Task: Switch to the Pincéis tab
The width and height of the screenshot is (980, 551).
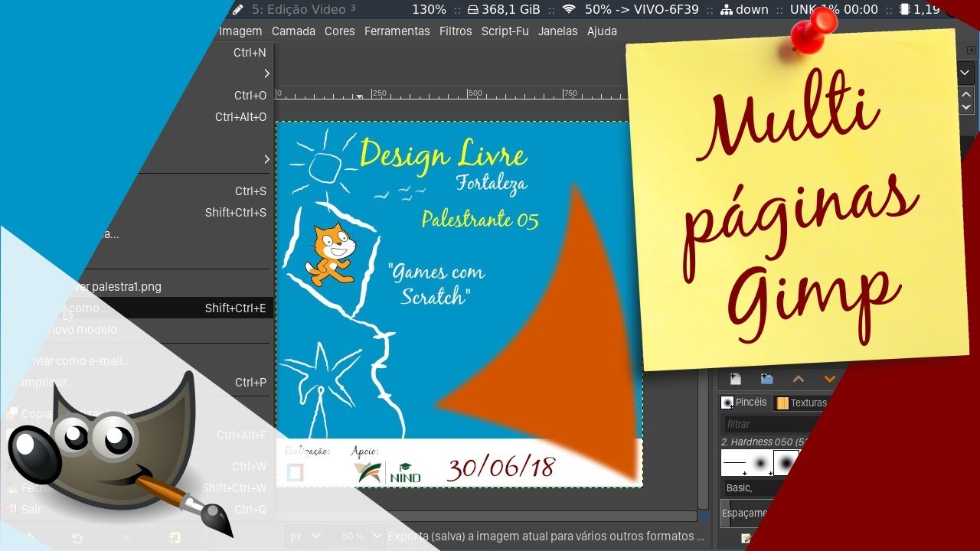Action: (744, 403)
